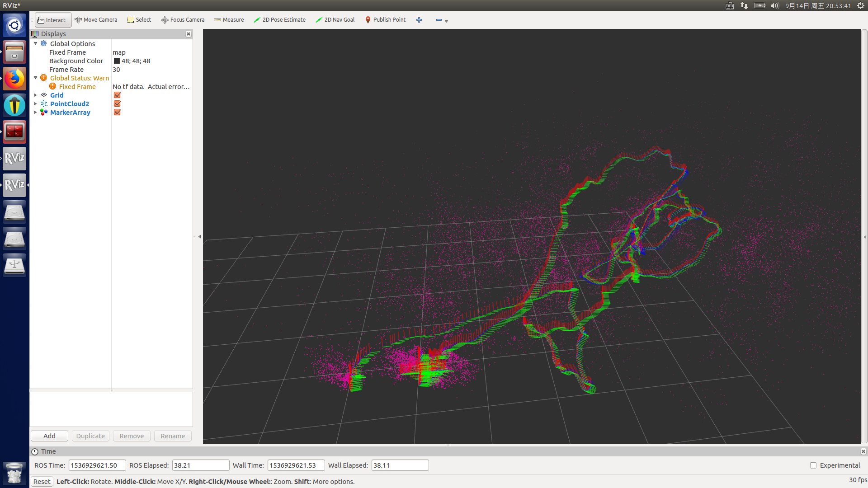This screenshot has height=488, width=868.
Task: Click the Interact toolbar mode
Action: tap(52, 20)
